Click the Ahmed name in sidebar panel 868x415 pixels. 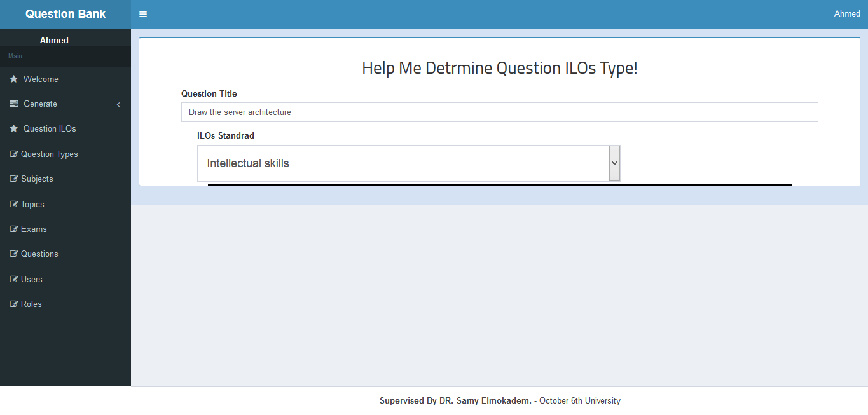pos(54,40)
